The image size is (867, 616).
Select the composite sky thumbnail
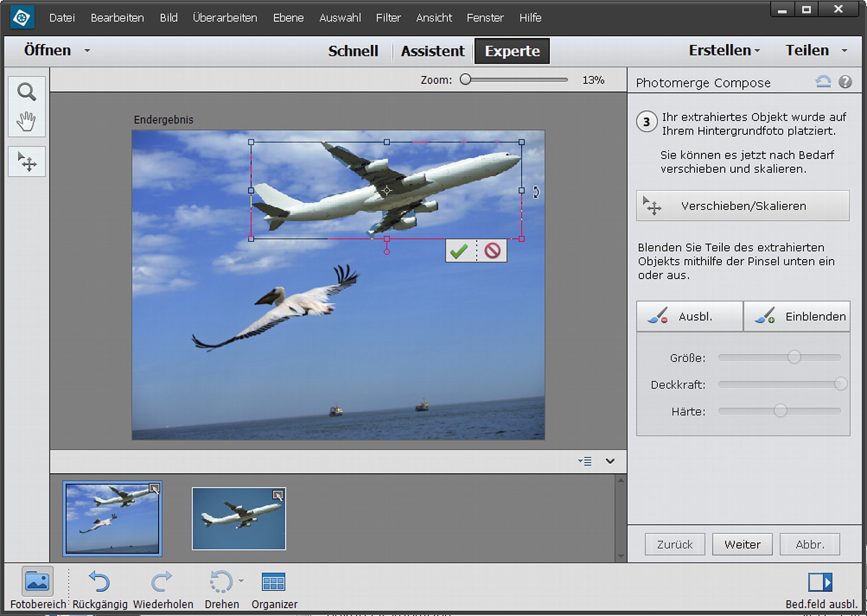click(x=112, y=519)
